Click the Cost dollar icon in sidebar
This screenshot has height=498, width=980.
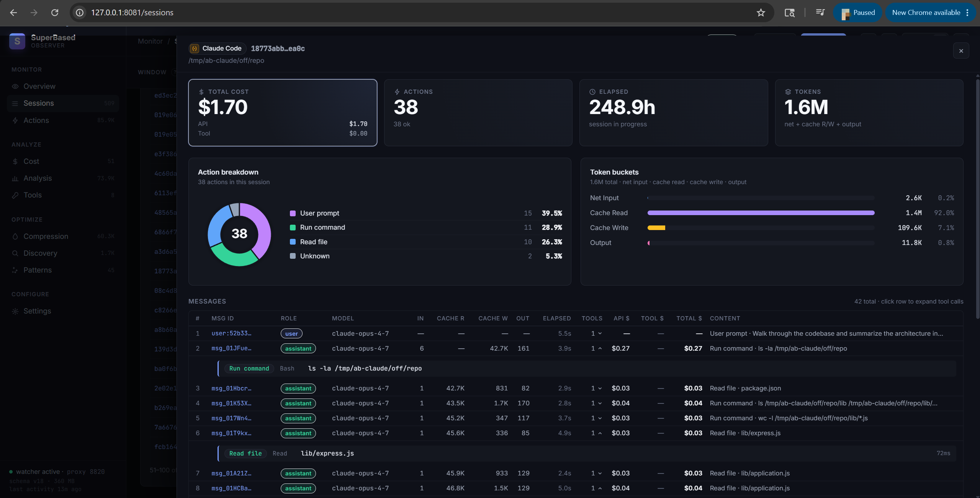(15, 162)
